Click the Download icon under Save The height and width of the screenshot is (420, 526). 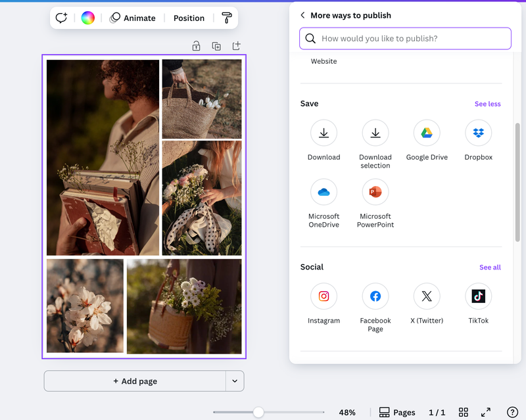pyautogui.click(x=323, y=133)
